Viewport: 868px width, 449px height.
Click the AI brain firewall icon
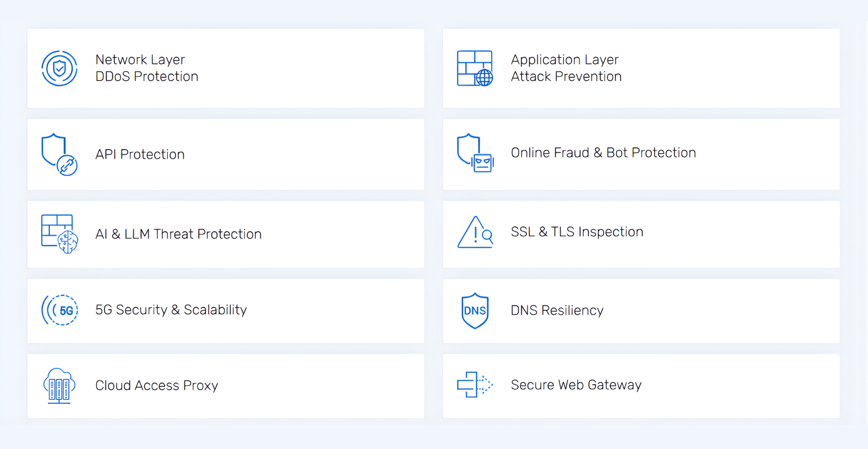(59, 234)
